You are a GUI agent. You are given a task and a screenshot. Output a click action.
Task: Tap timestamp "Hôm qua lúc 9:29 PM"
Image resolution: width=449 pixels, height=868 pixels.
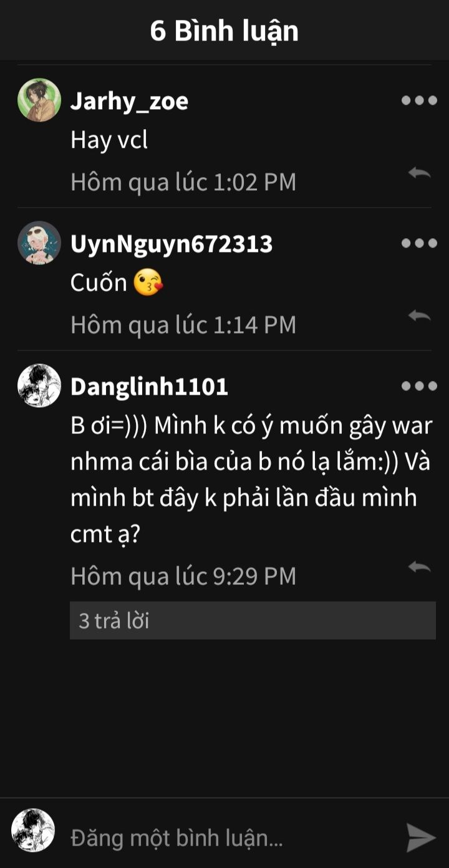(183, 576)
